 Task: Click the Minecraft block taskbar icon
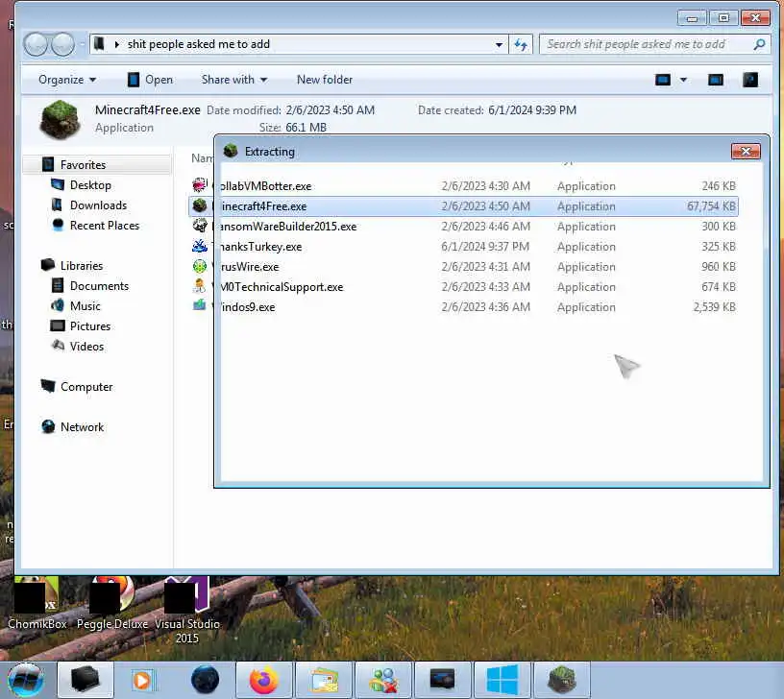[x=562, y=680]
